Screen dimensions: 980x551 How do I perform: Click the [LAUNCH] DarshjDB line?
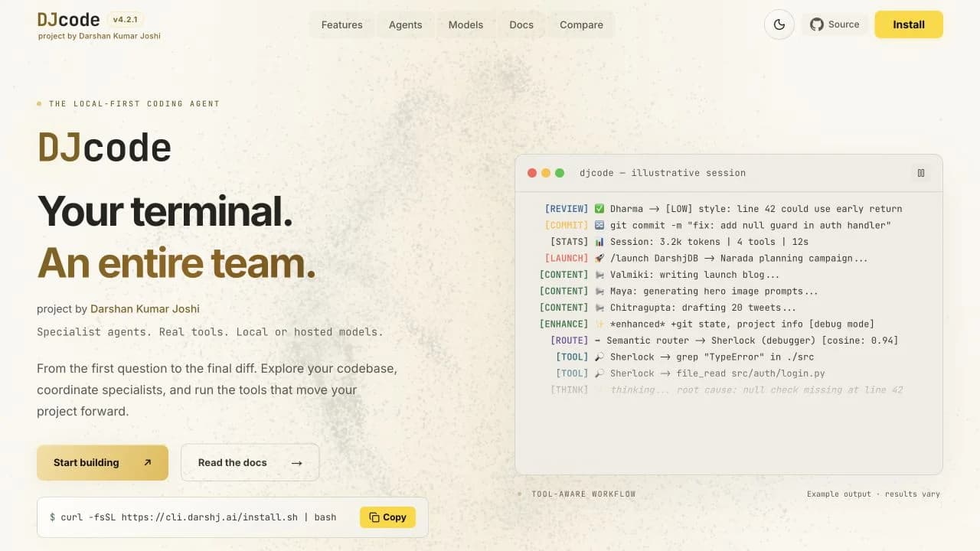click(707, 258)
